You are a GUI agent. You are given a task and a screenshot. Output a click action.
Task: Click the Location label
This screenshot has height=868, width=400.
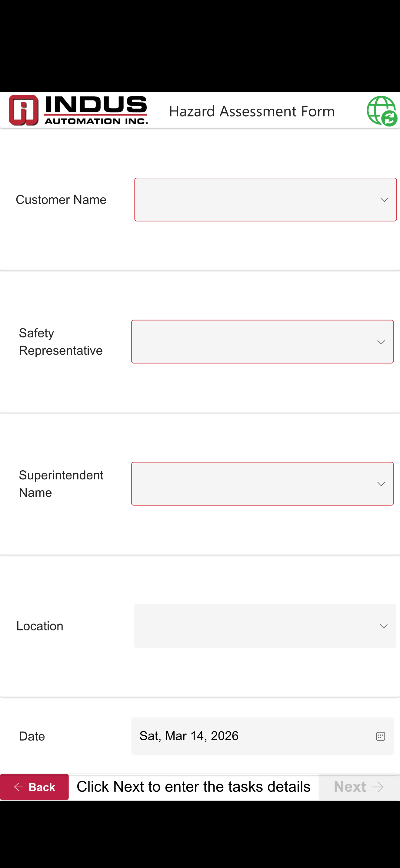(40, 626)
